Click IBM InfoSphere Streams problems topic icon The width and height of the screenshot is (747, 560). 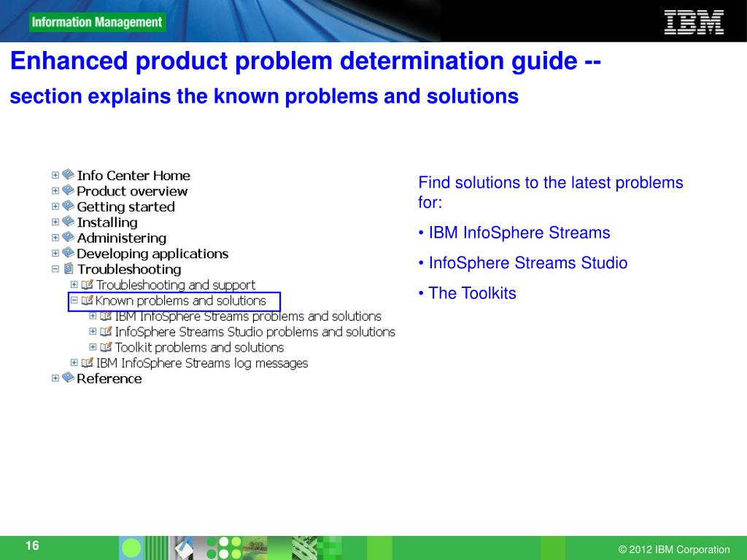point(106,316)
